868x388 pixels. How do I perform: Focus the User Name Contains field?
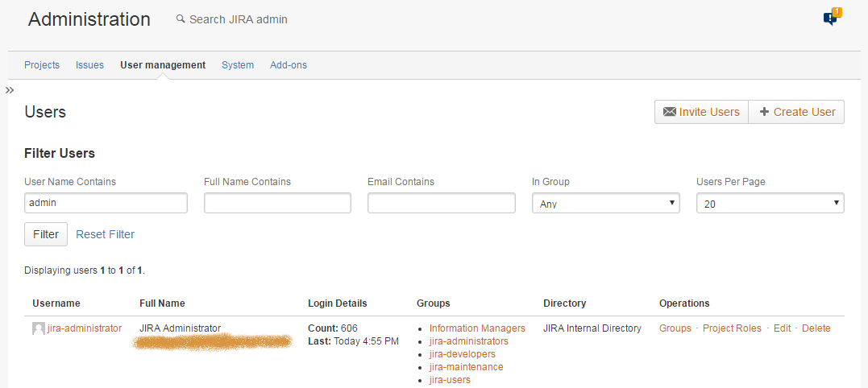pyautogui.click(x=106, y=204)
